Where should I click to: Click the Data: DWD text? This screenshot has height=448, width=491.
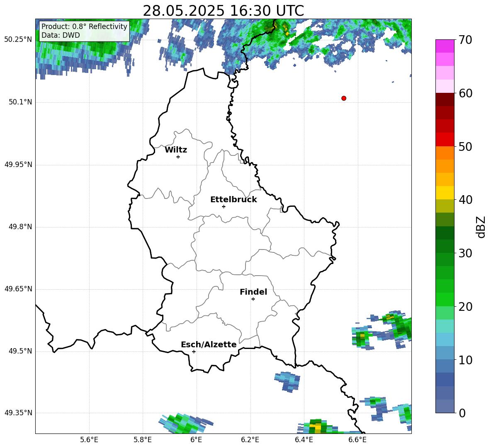(61, 35)
